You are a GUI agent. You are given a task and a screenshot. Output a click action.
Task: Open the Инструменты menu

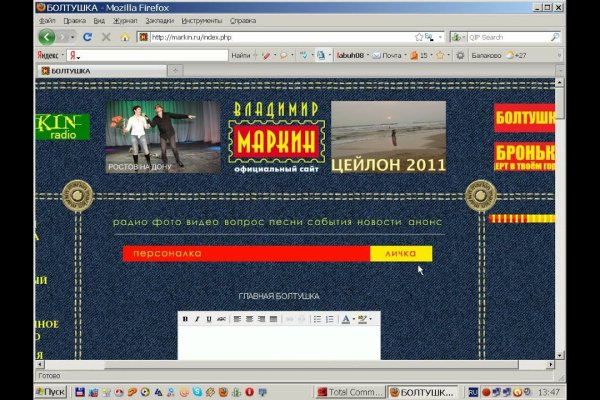[x=201, y=19]
